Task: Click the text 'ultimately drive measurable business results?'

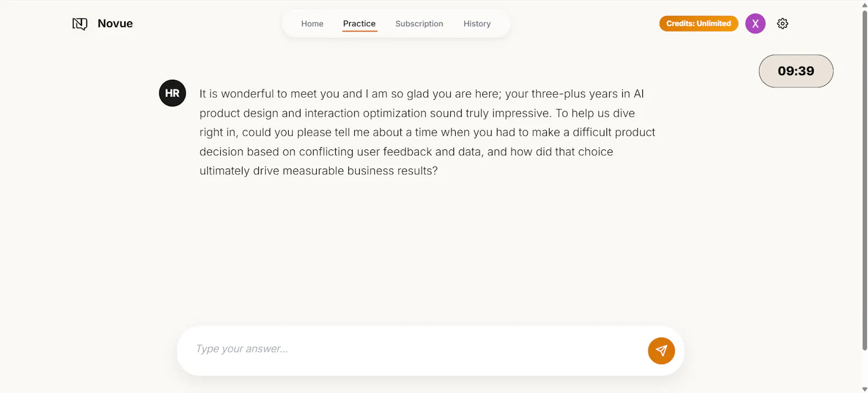Action: tap(318, 171)
